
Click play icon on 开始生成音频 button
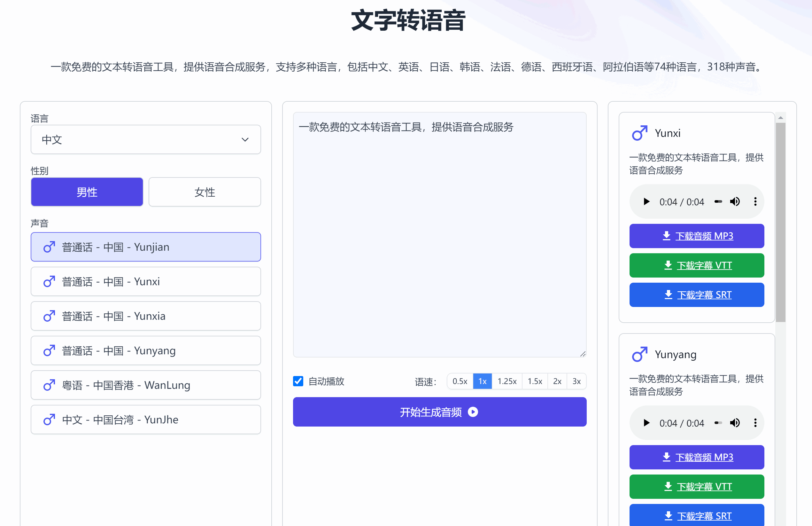[x=473, y=412]
